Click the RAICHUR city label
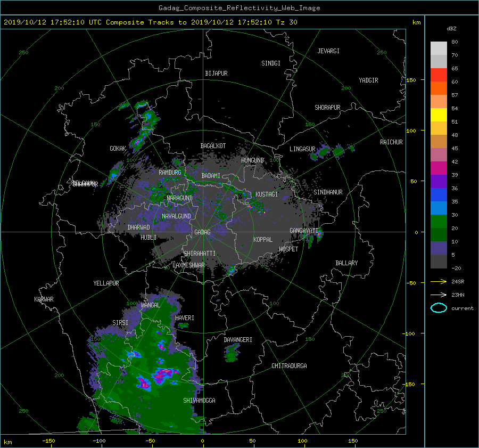The image size is (479, 448). [391, 142]
